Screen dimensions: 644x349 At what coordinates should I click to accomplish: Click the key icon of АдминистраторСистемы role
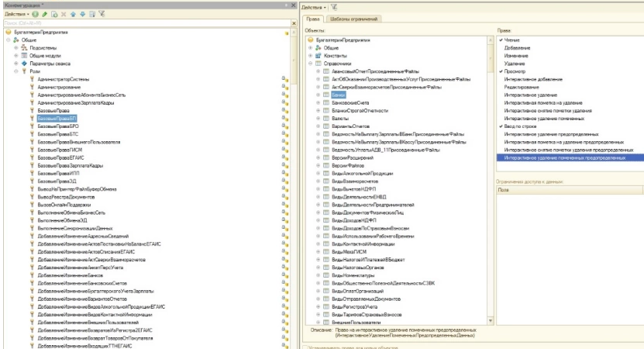click(x=30, y=79)
